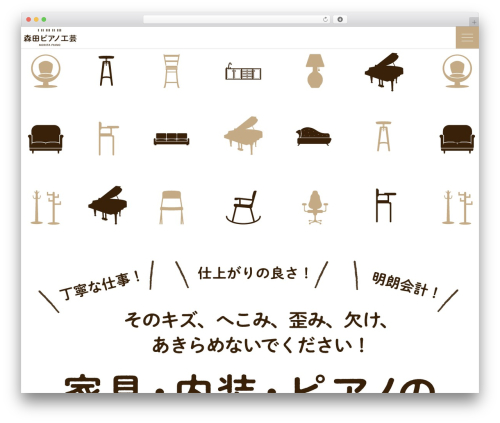Viewport: 500px width, 423px height.
Task: Click the tan ladder-back high chair icon
Action: (x=171, y=71)
